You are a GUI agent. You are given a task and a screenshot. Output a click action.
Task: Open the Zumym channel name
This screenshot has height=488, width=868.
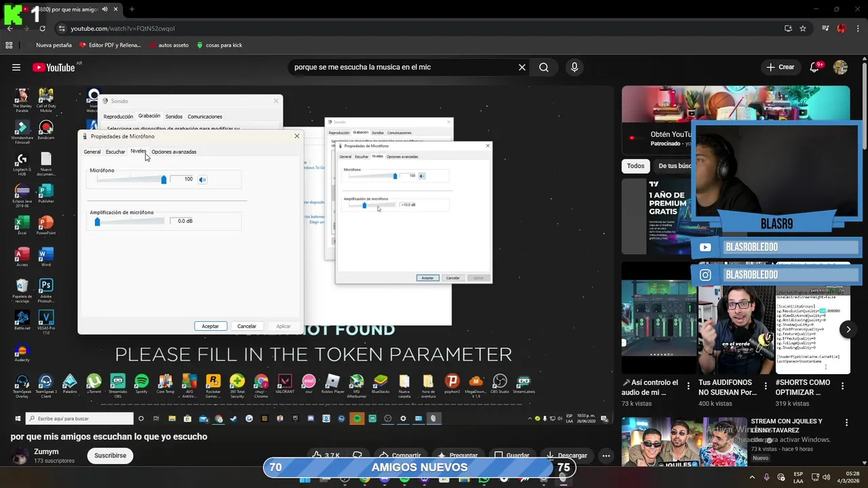coord(46,451)
